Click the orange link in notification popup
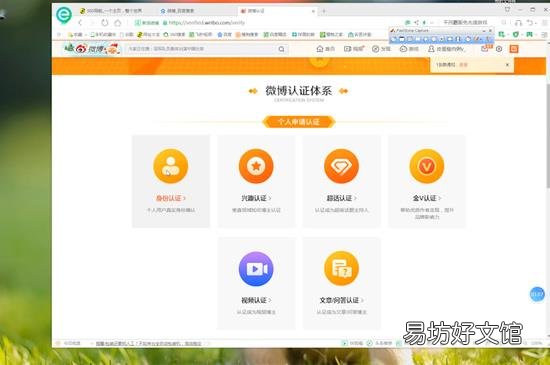This screenshot has width=550, height=365. click(463, 65)
